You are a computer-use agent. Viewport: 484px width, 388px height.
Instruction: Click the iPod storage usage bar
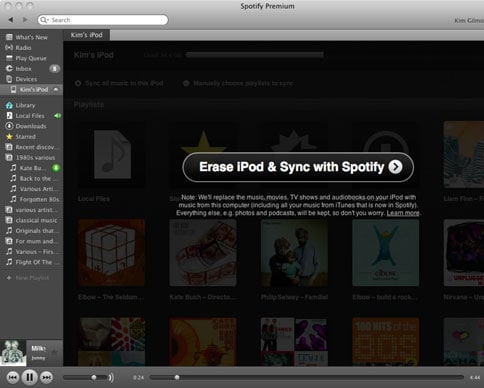click(255, 55)
